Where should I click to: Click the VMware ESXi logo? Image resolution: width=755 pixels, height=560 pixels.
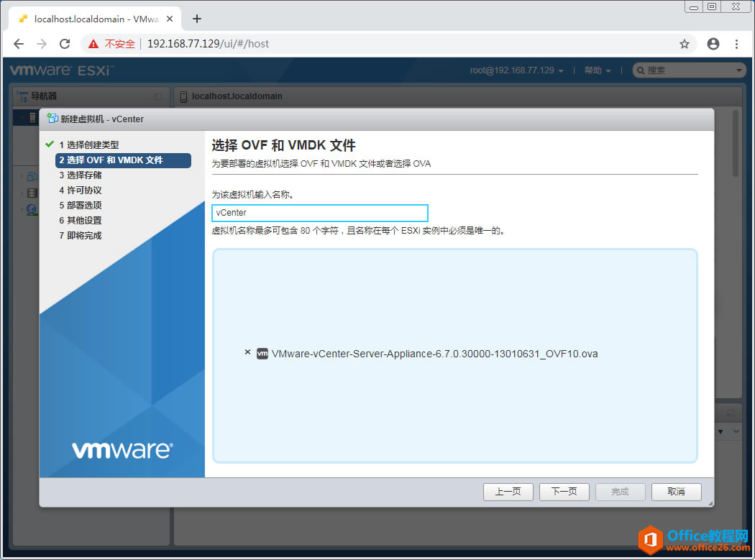pyautogui.click(x=62, y=70)
